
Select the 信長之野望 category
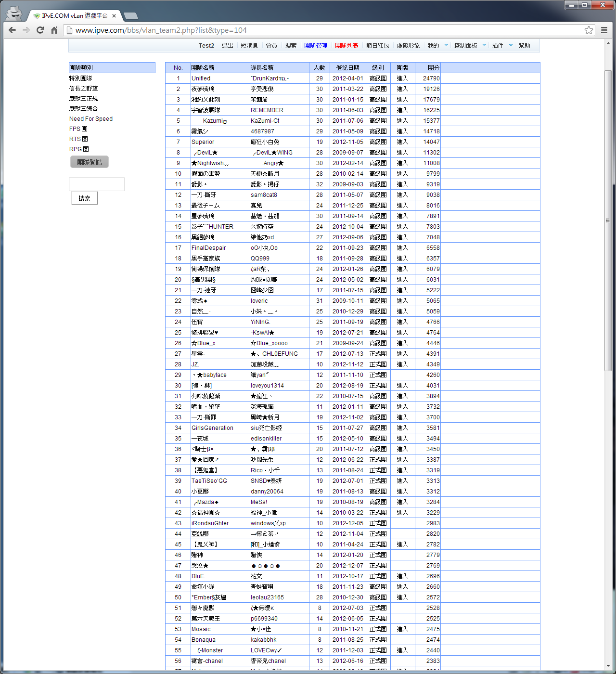coord(84,89)
